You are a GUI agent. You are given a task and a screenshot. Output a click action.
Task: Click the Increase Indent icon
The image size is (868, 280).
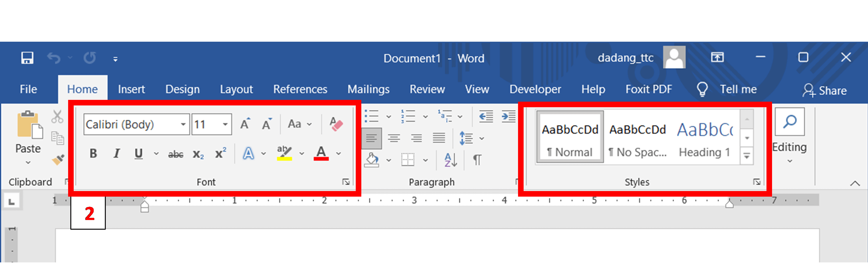[508, 117]
